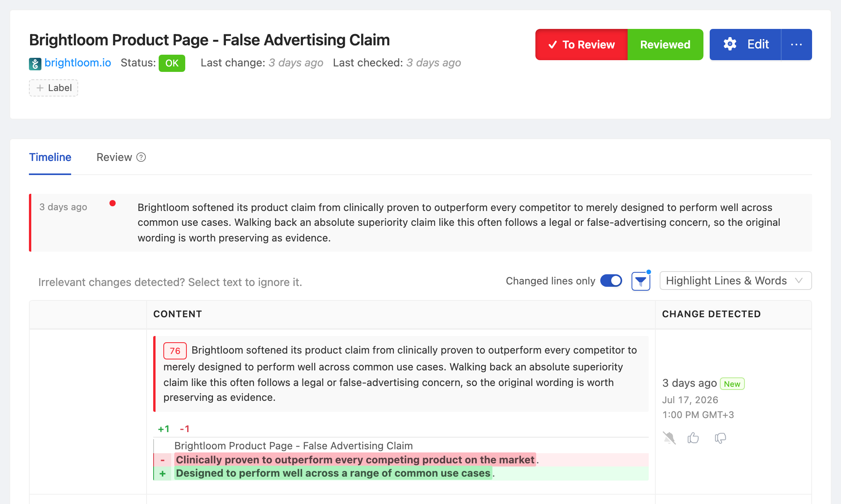The image size is (841, 504).
Task: Click 'Last checked: 3 days ago' text
Action: [397, 63]
